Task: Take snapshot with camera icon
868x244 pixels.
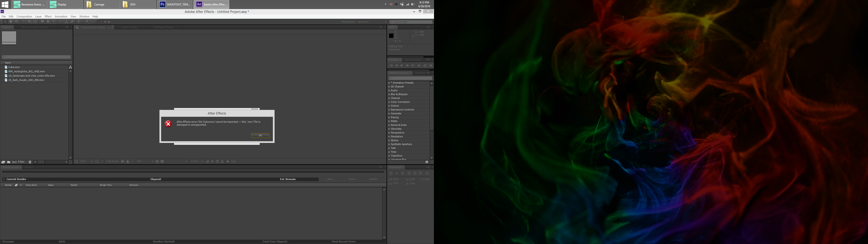Action: click(x=123, y=162)
